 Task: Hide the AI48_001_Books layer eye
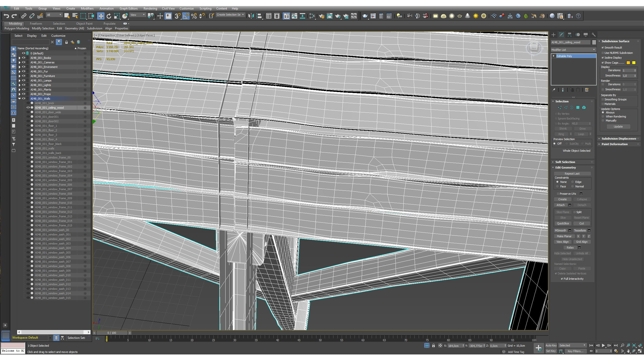(24, 58)
